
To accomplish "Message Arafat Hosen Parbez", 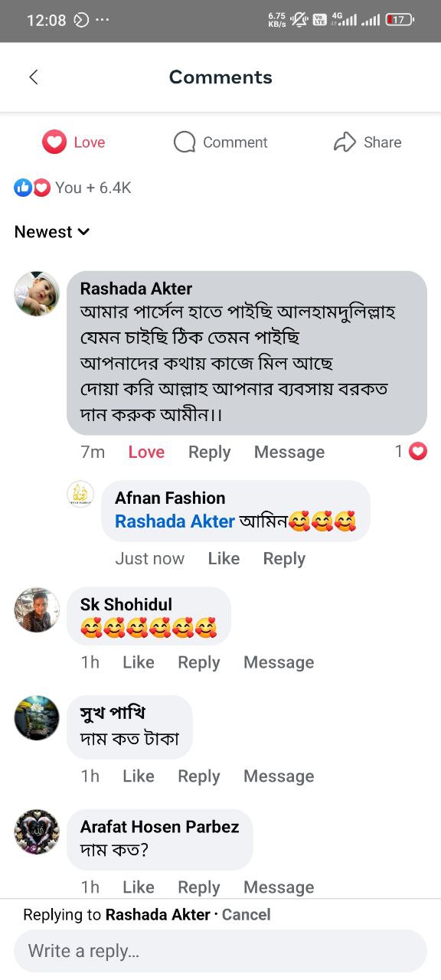I will point(279,887).
